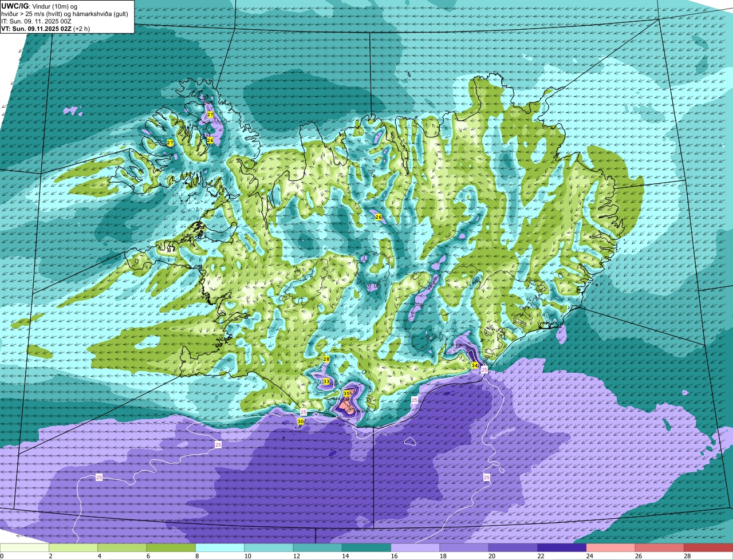Pick the pale cream 0–2 m/s legend swatch
This screenshot has width=733, height=560.
tap(25, 548)
